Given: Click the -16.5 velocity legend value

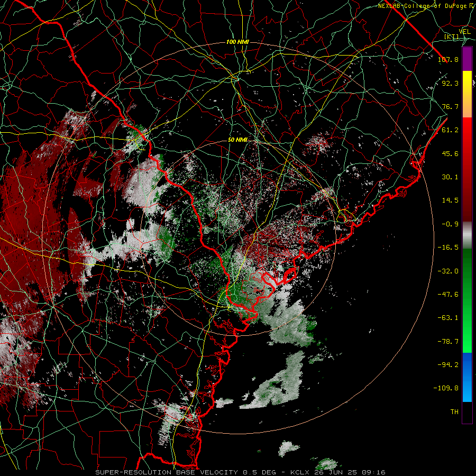Looking at the screenshot, I should tap(448, 248).
